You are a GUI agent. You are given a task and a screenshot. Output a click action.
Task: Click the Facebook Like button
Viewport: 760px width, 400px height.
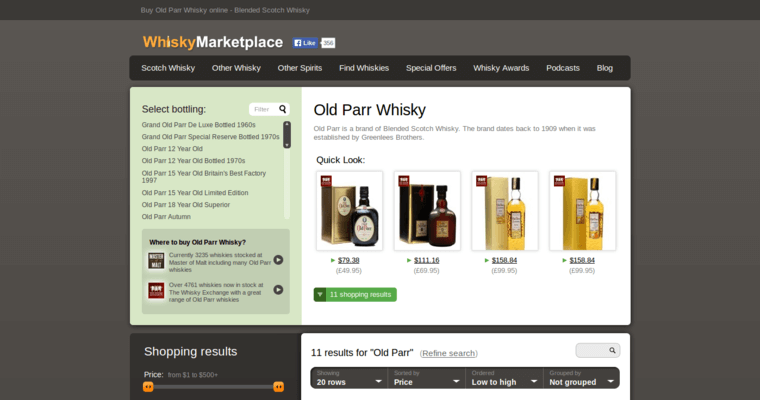(x=305, y=43)
